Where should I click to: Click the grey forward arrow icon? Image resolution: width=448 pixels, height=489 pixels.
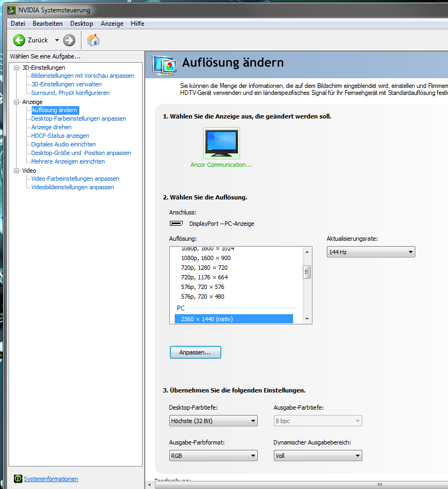(x=69, y=40)
